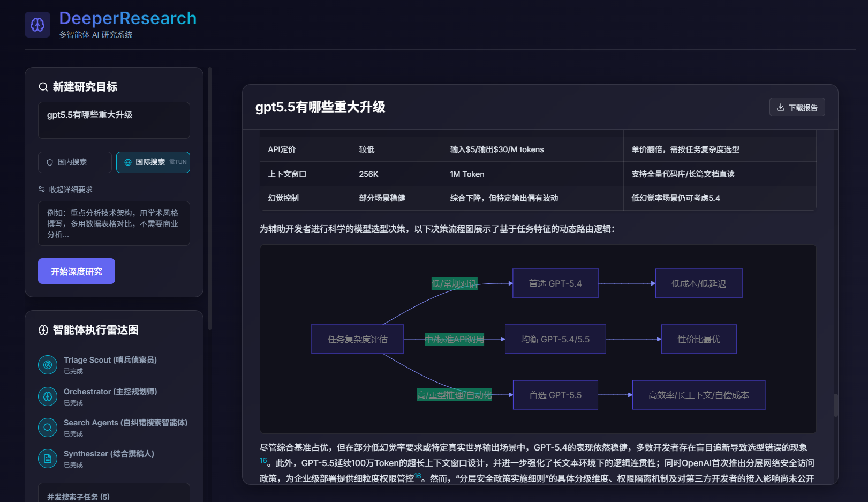Click the sliders icon beside 收起详细要求

[42, 190]
